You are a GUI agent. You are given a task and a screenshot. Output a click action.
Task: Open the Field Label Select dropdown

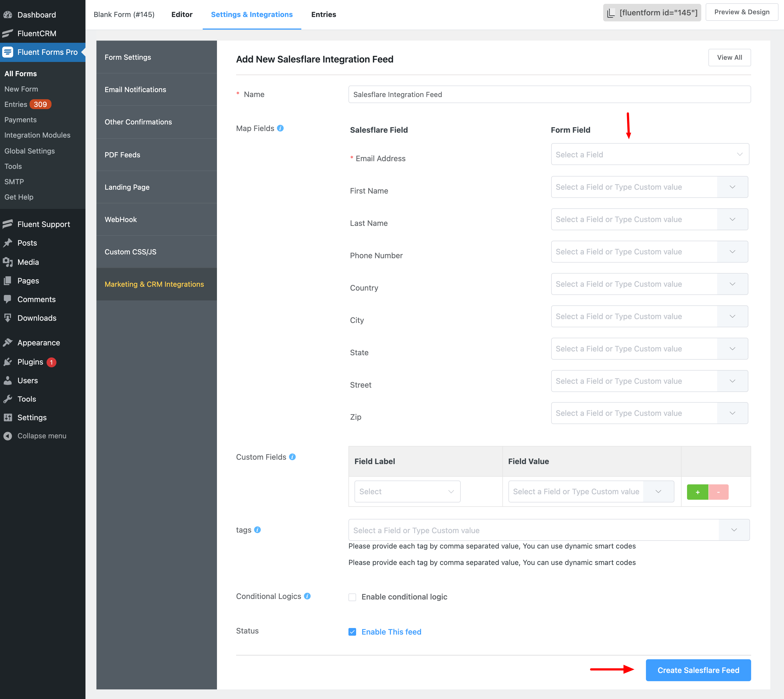pos(407,491)
